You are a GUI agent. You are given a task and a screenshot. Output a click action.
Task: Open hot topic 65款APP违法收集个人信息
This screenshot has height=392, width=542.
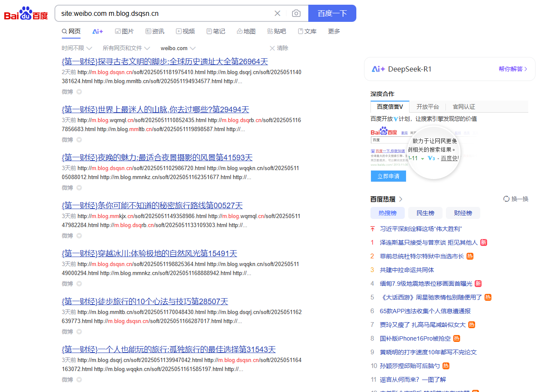coord(425,311)
